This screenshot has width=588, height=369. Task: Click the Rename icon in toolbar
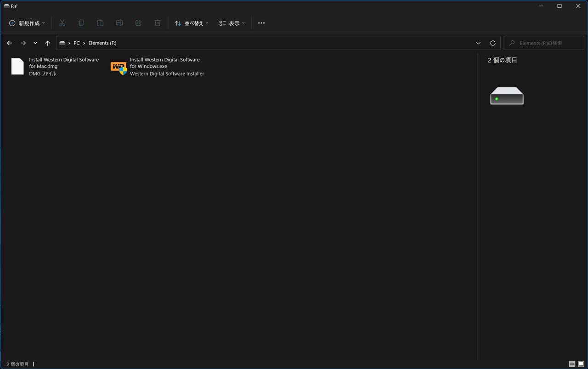tap(119, 23)
